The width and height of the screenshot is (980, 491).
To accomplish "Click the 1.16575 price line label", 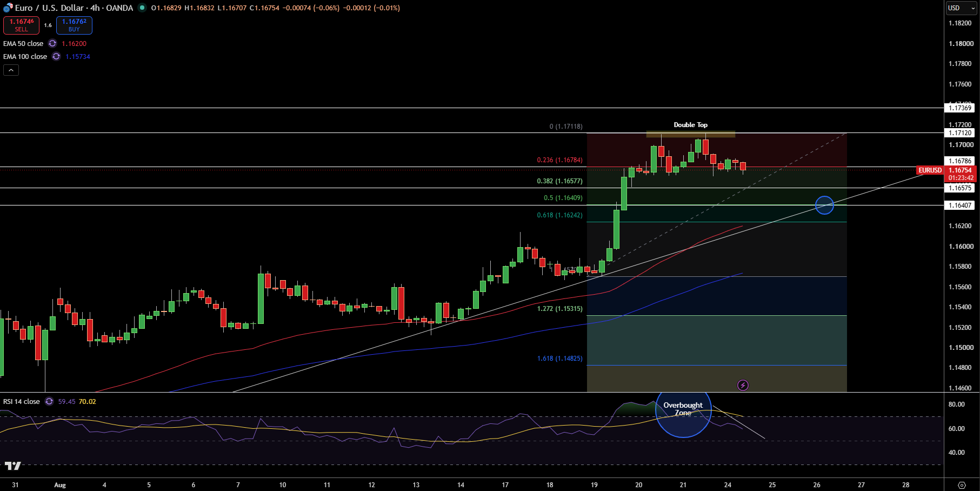I will click(960, 188).
